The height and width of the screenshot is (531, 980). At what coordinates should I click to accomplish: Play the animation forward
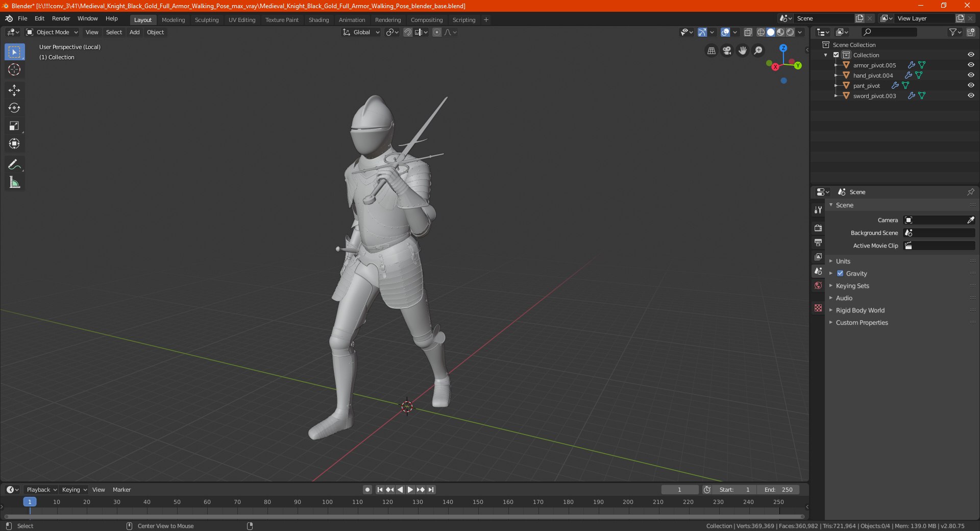click(410, 490)
